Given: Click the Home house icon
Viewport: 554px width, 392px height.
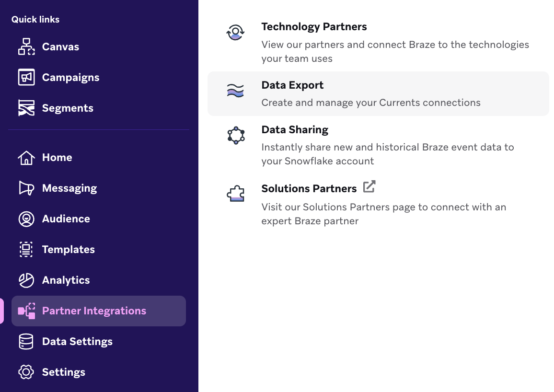Looking at the screenshot, I should (x=26, y=158).
